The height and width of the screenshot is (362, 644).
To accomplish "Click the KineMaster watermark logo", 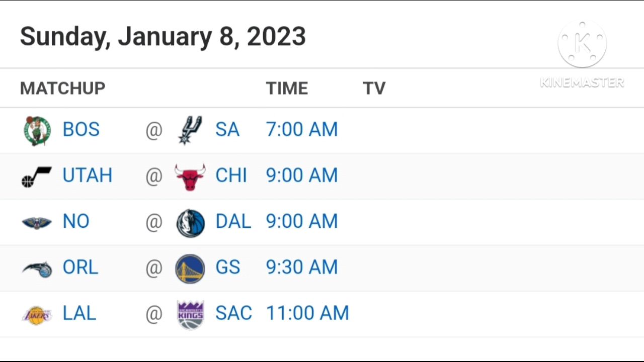I will pos(582,45).
